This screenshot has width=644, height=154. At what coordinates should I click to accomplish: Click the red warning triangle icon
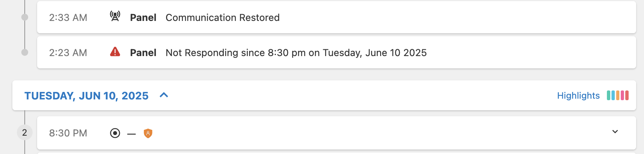click(x=115, y=52)
